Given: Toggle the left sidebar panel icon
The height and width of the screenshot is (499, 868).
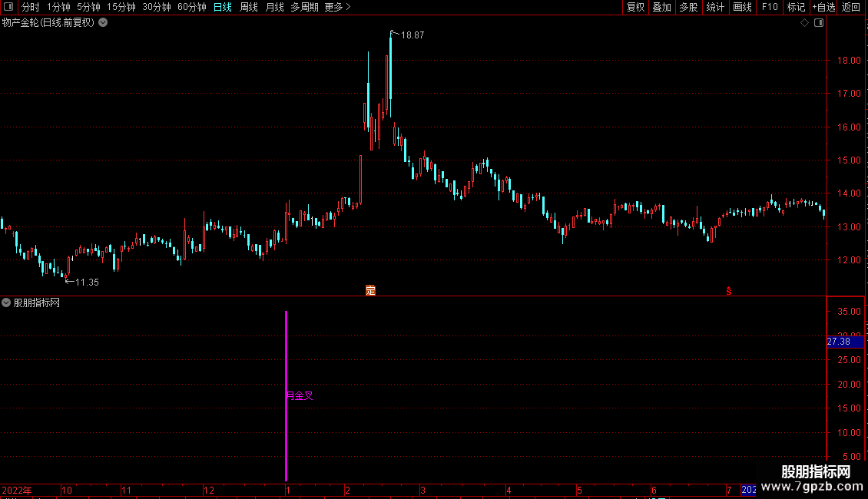Looking at the screenshot, I should [8, 7].
